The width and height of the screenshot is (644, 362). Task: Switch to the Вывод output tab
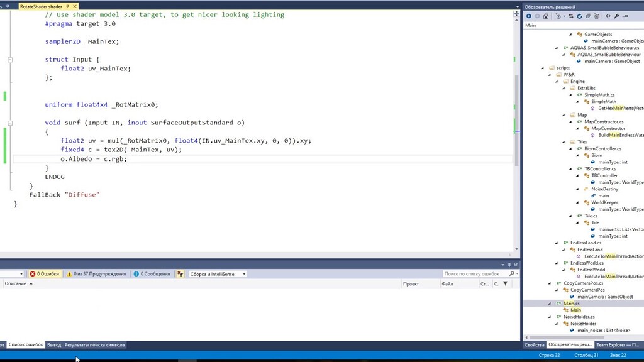point(53,344)
